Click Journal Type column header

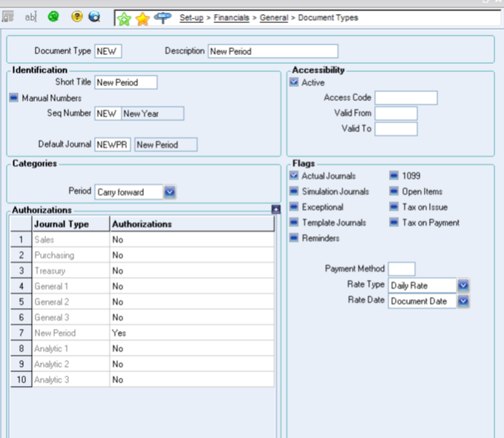coord(71,223)
